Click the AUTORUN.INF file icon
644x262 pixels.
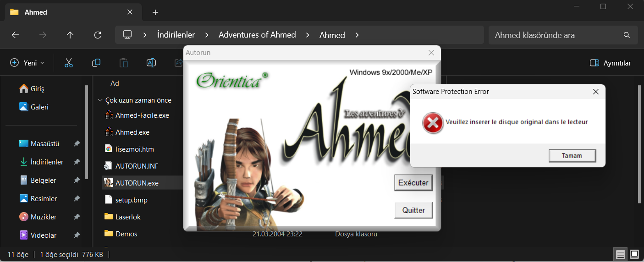point(109,166)
